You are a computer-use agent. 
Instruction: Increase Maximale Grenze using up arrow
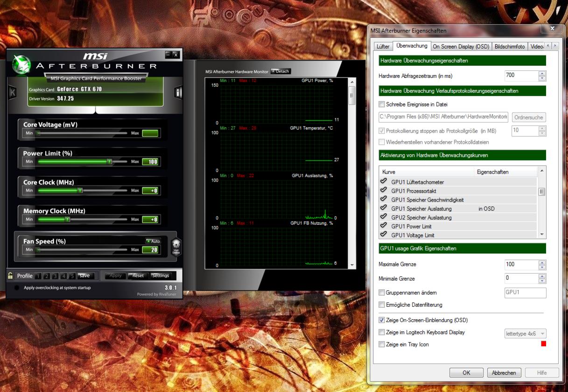pos(542,262)
